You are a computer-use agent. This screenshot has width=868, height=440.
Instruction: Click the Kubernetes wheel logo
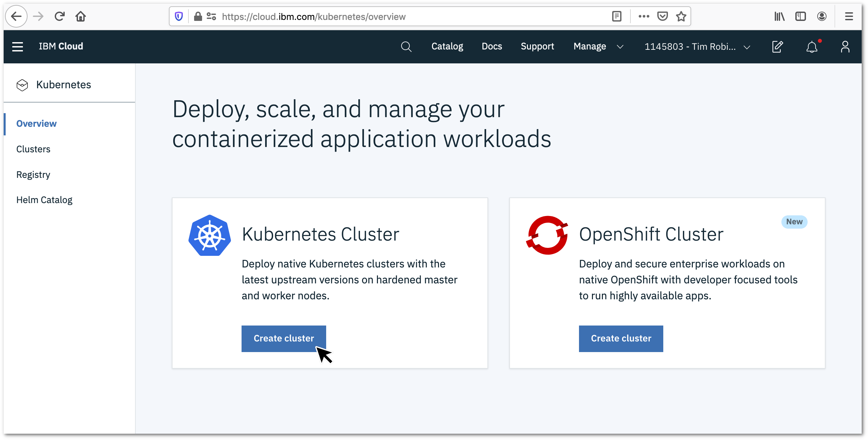coord(210,235)
